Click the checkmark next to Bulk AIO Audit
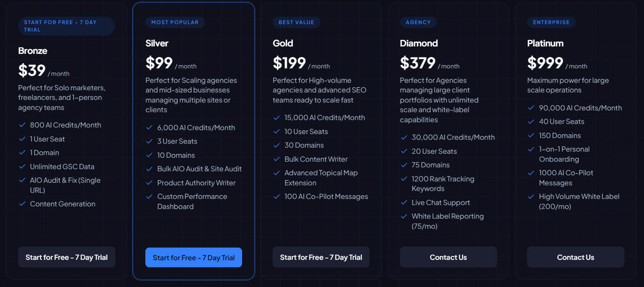The width and height of the screenshot is (644, 287). pyautogui.click(x=149, y=169)
